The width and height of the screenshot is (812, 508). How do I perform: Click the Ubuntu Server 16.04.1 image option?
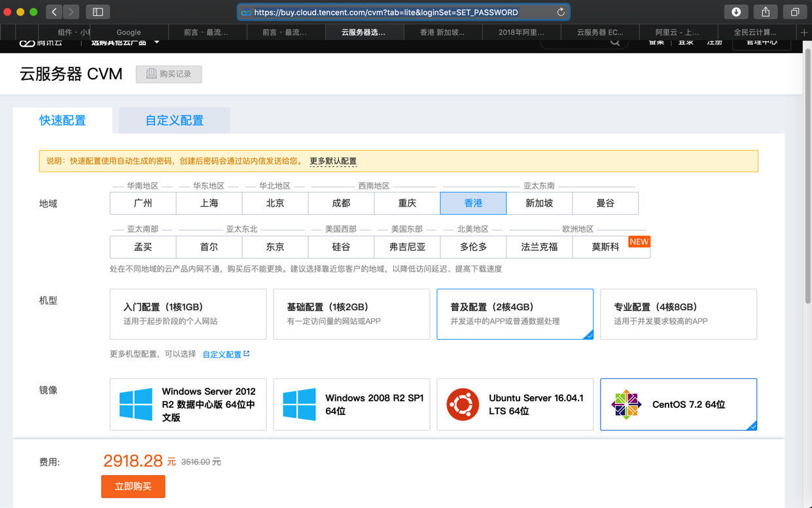[x=515, y=405]
